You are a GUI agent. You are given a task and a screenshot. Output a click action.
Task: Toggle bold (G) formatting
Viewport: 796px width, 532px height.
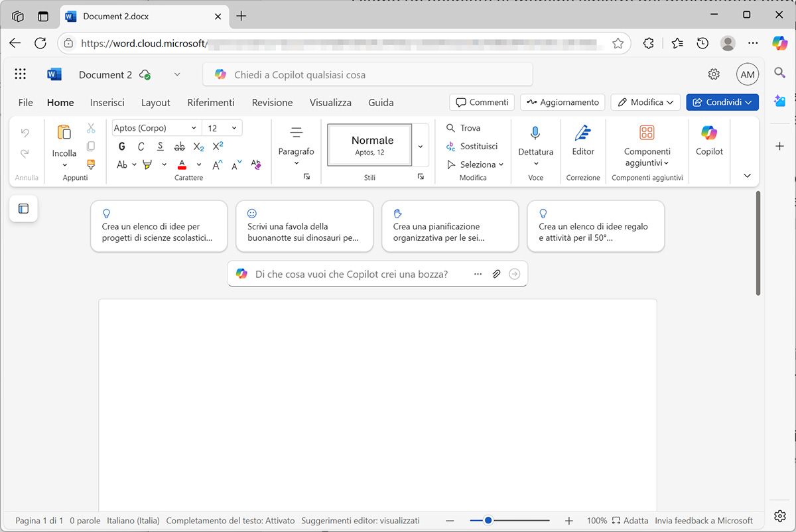point(121,147)
